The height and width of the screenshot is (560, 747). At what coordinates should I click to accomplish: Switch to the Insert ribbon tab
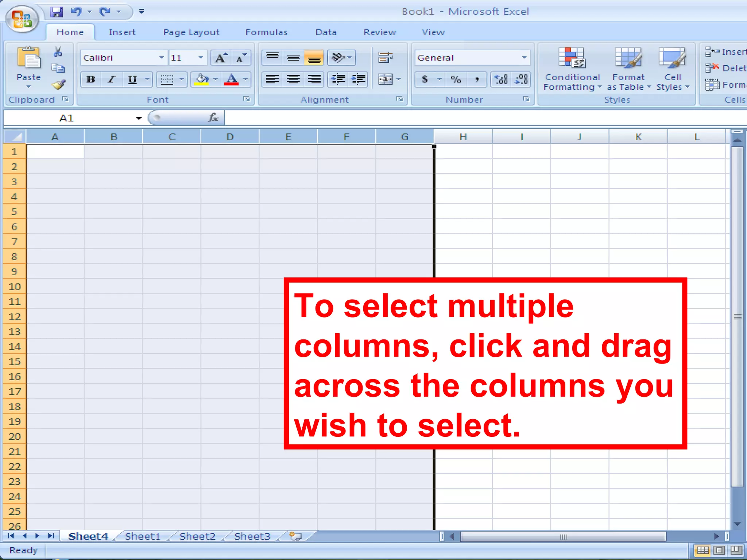pos(122,32)
